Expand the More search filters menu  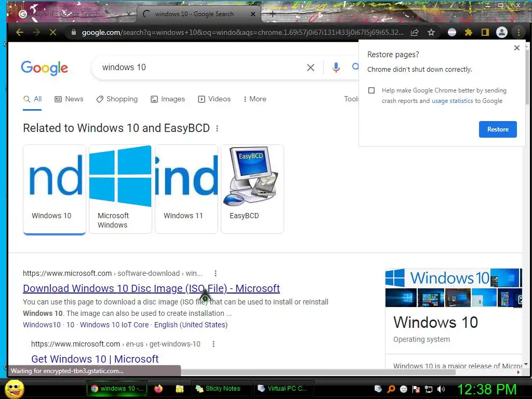pos(255,99)
